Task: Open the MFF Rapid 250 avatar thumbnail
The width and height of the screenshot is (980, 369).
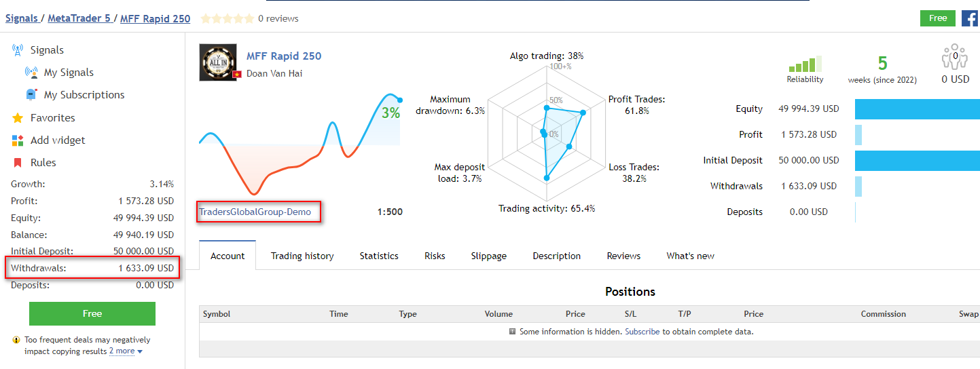Action: 218,62
